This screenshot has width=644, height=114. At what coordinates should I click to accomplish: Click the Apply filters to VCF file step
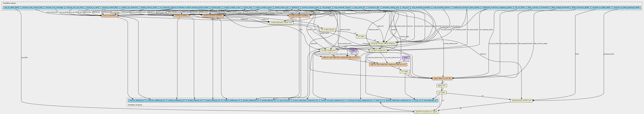coord(442,79)
